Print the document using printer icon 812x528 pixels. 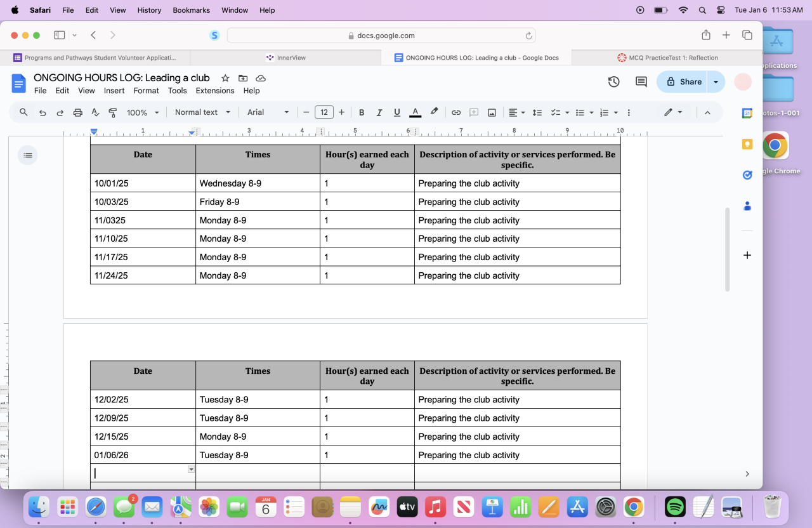pos(77,112)
